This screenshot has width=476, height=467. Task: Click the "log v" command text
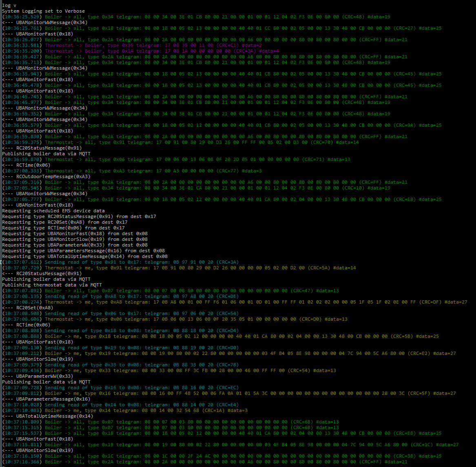point(7,5)
